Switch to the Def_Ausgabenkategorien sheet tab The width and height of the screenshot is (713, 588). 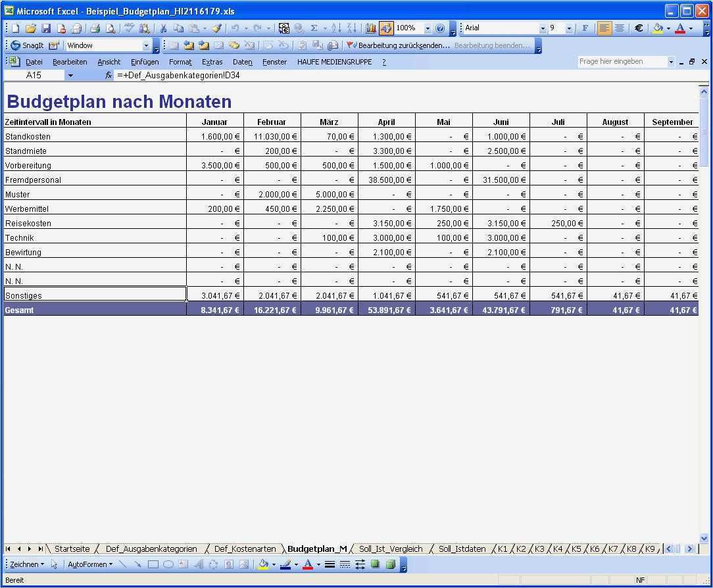click(151, 549)
